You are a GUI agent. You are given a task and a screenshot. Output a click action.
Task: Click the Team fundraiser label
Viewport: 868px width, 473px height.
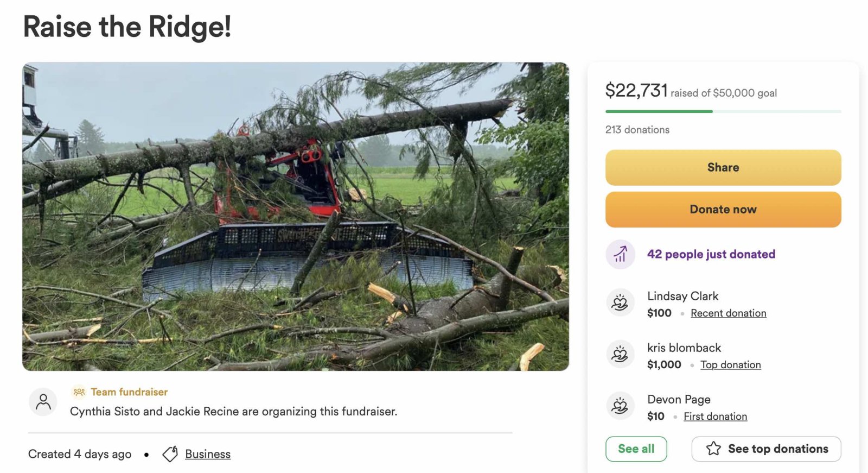click(129, 392)
